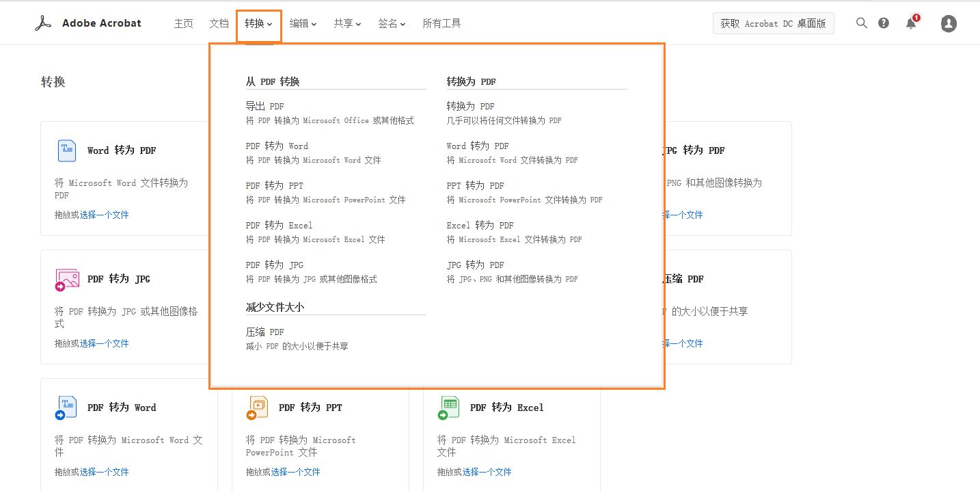Screen dimensions: 980x491
Task: Select 转换为 PDF menu entry
Action: pos(471,106)
